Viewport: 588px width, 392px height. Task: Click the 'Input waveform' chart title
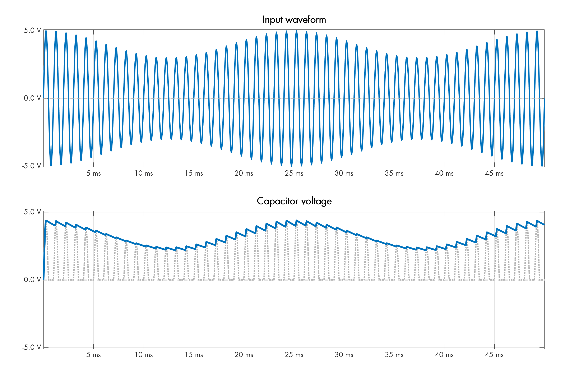[x=294, y=19]
